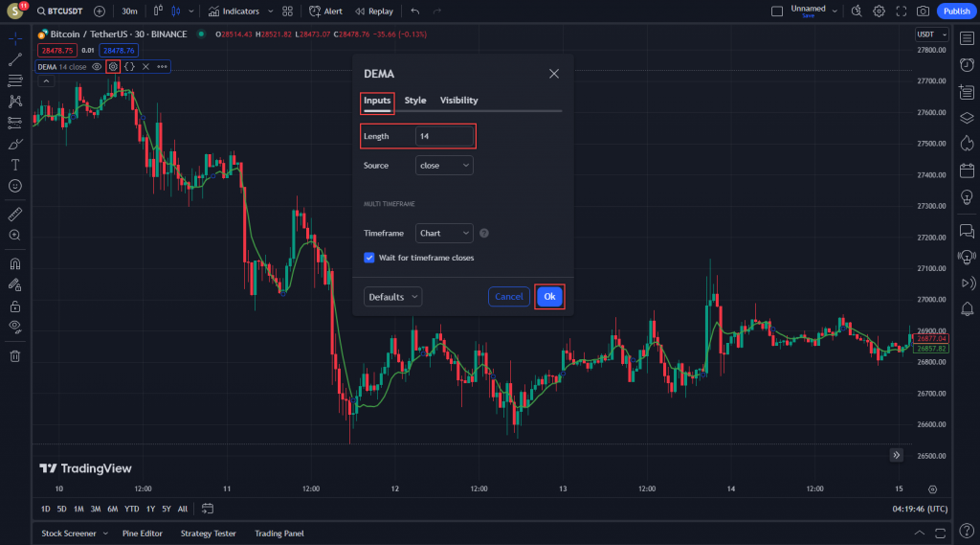Click the undo arrow

415,11
